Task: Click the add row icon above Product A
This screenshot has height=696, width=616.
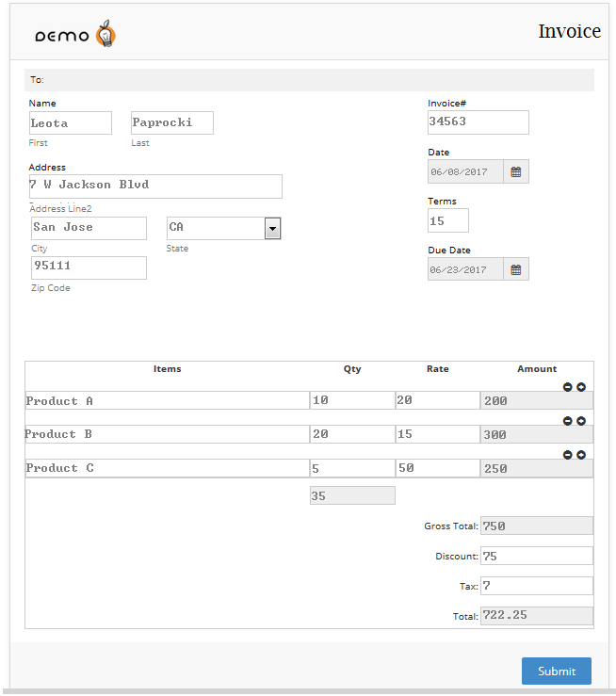Action: (x=581, y=387)
